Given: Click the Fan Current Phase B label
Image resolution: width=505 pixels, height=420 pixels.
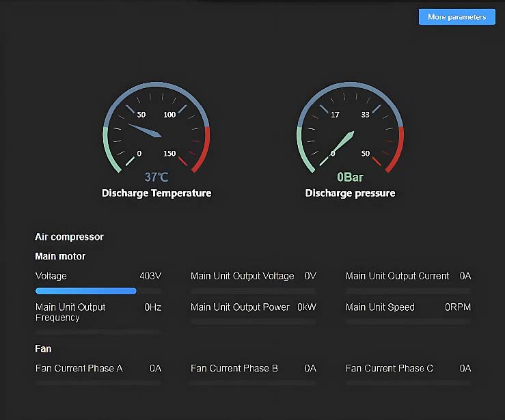Looking at the screenshot, I should point(234,368).
